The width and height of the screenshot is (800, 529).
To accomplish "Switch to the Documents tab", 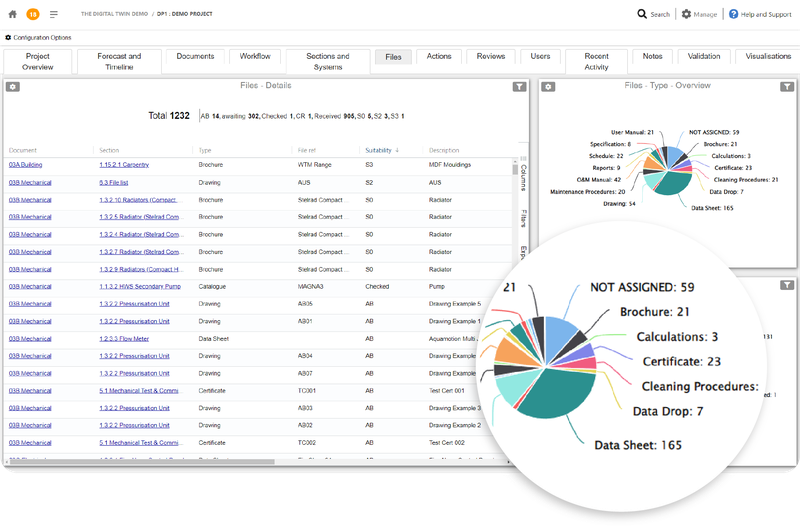I will [x=195, y=56].
